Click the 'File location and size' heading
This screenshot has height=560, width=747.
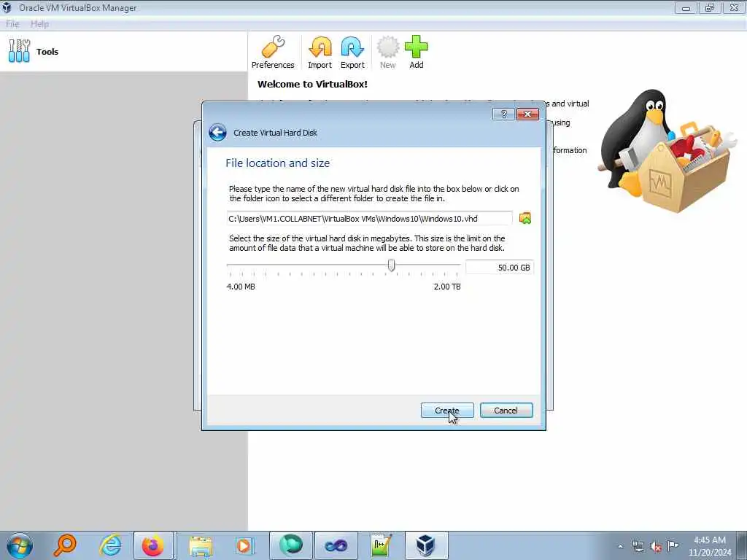pyautogui.click(x=278, y=163)
